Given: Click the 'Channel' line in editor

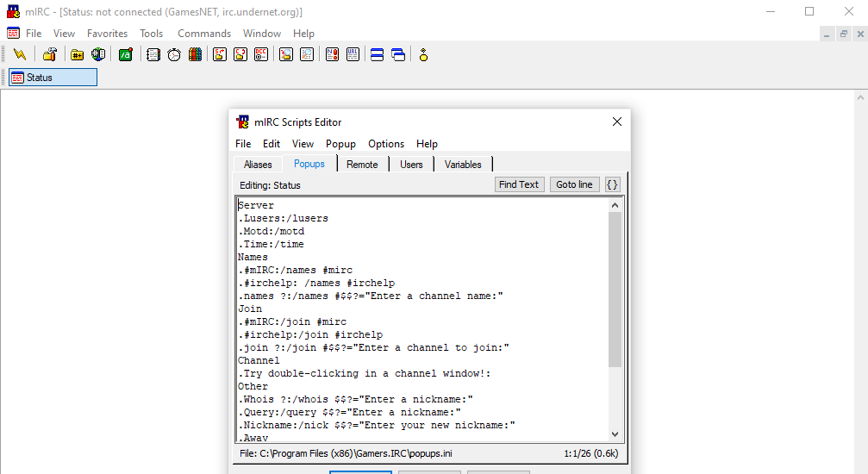Looking at the screenshot, I should point(259,360).
